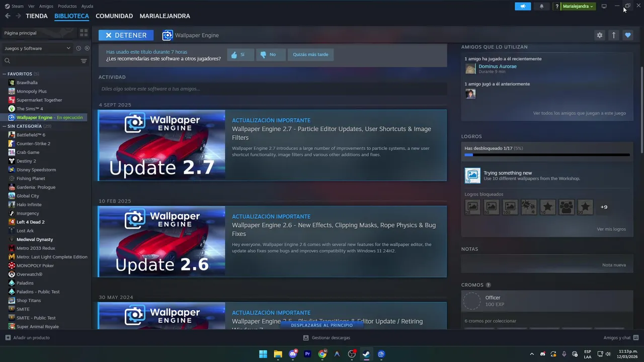Click Nota nueva to add note
The height and width of the screenshot is (362, 644).
click(614, 265)
